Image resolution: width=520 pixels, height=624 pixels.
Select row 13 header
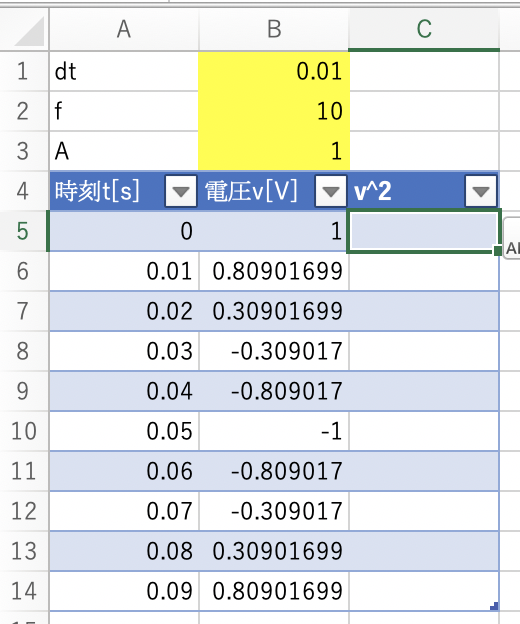click(x=24, y=551)
